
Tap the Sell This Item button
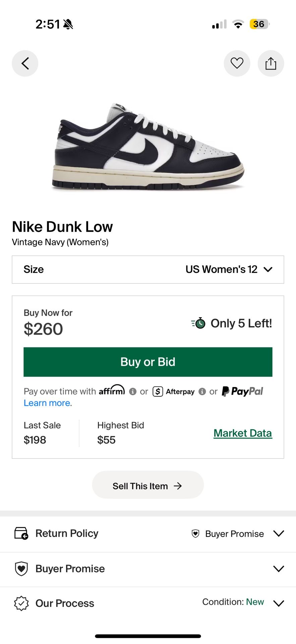point(148,486)
